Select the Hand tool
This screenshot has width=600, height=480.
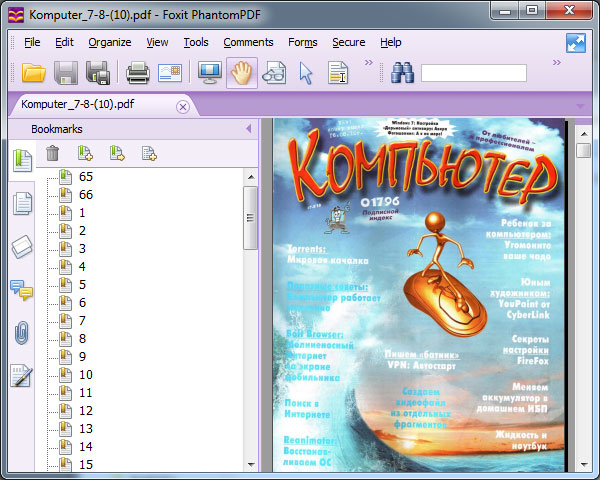click(241, 73)
